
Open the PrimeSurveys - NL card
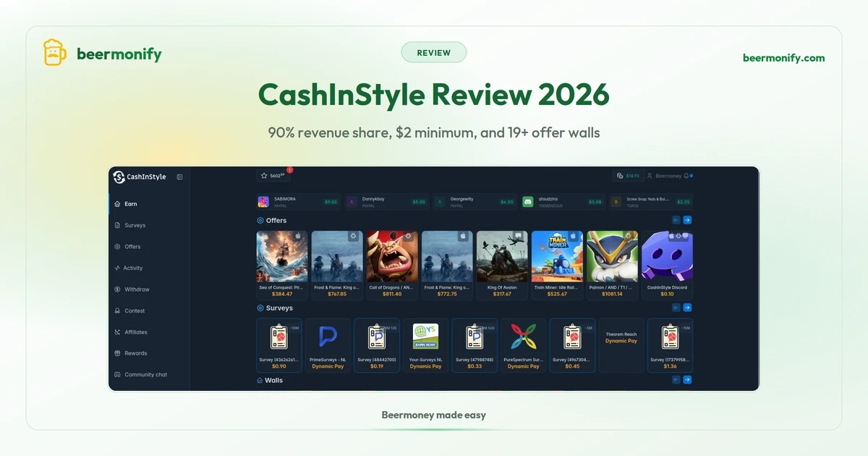[328, 345]
